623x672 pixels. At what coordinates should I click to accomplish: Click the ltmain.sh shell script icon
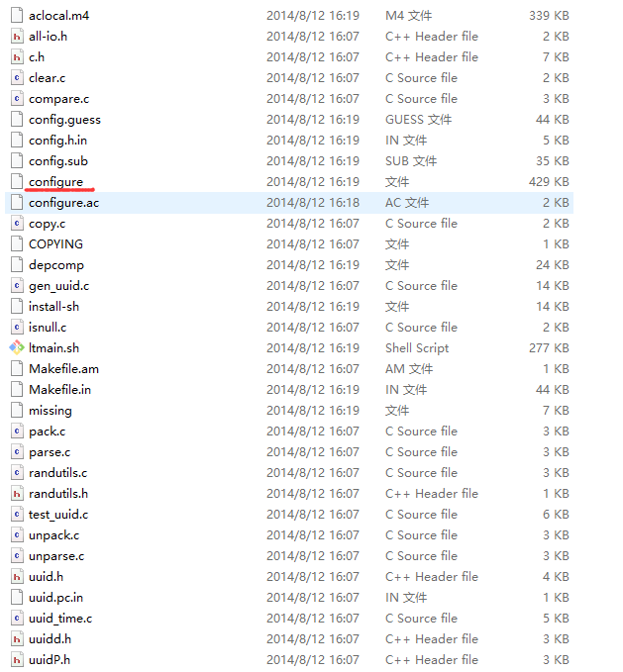[x=17, y=348]
